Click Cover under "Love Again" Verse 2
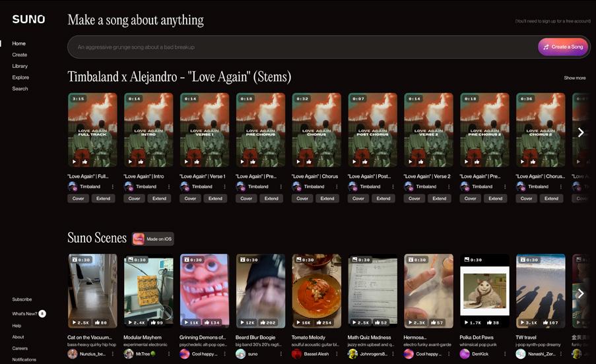This screenshot has width=596, height=364. 414,198
